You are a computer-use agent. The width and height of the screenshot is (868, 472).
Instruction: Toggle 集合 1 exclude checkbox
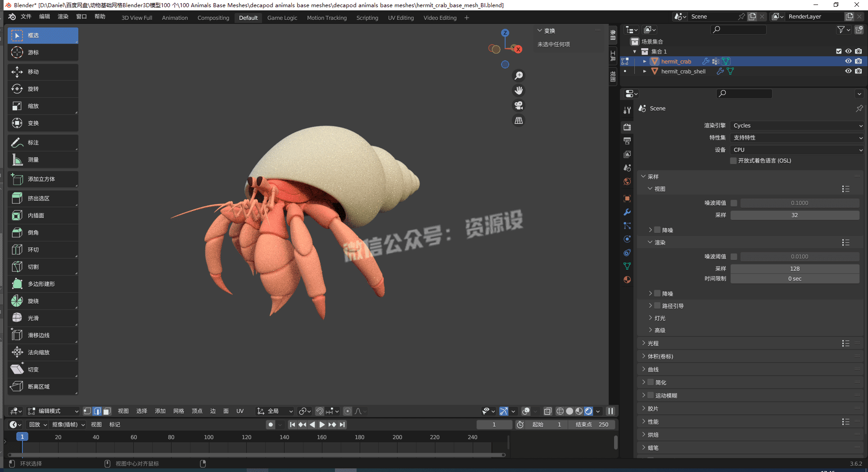tap(838, 51)
